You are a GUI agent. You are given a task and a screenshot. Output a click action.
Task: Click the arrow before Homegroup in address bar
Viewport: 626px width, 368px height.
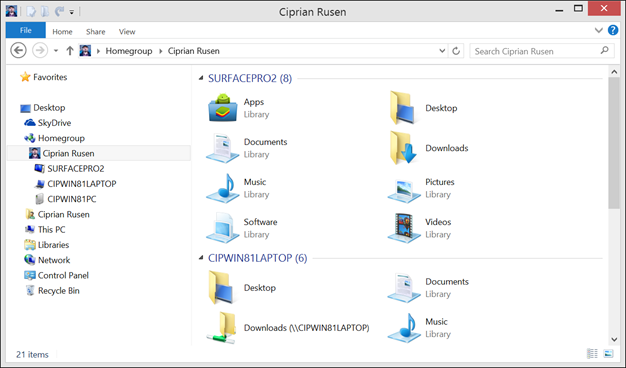point(98,51)
